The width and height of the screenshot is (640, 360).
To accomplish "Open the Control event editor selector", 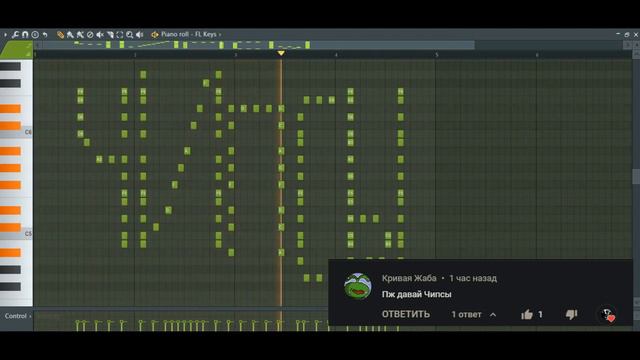I will click(17, 316).
